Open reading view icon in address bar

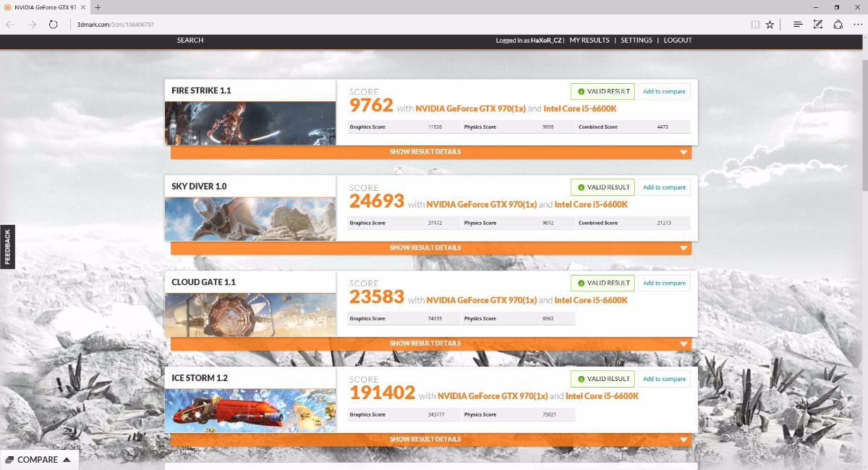755,25
